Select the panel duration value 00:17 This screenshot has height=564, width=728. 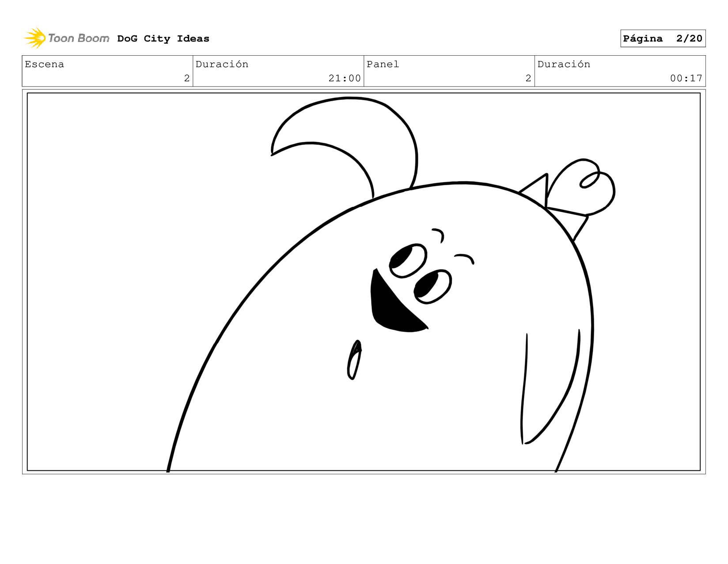point(686,78)
